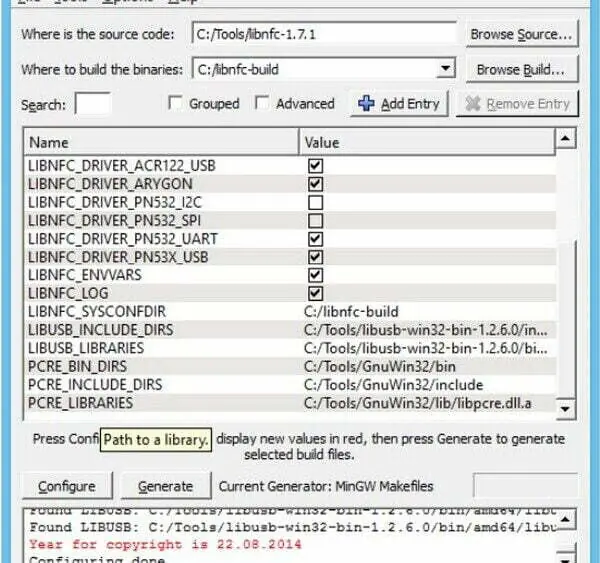This screenshot has width=600, height=563.
Task: Click the Year for copyright log line
Action: (165, 544)
